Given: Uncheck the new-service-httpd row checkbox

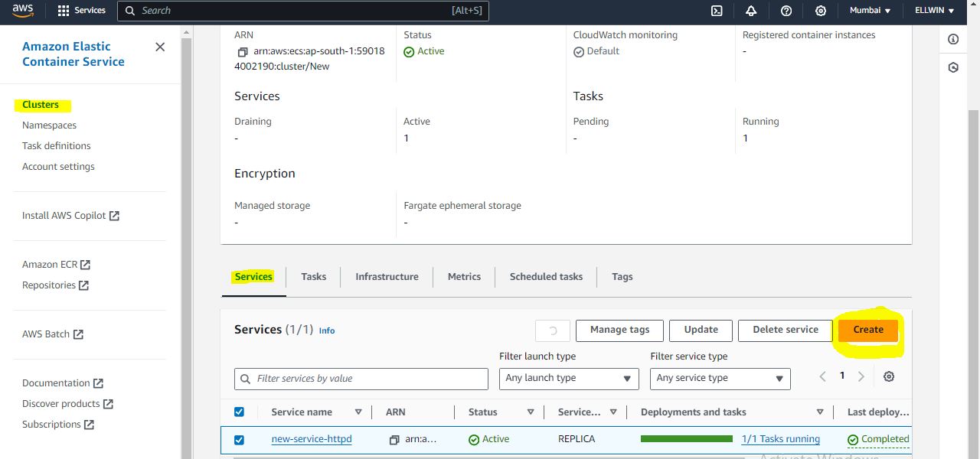Looking at the screenshot, I should coord(239,440).
